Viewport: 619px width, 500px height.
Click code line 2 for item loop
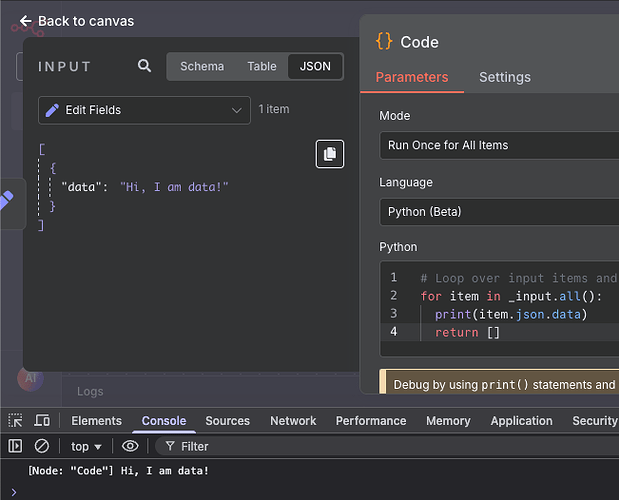click(511, 296)
